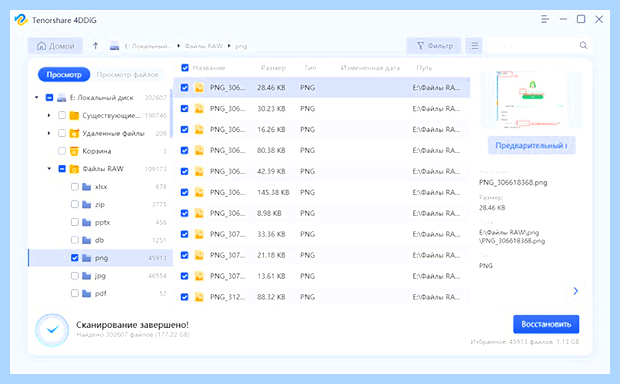Sort by Размер column header
Screen dimensions: 620x384
coord(273,68)
